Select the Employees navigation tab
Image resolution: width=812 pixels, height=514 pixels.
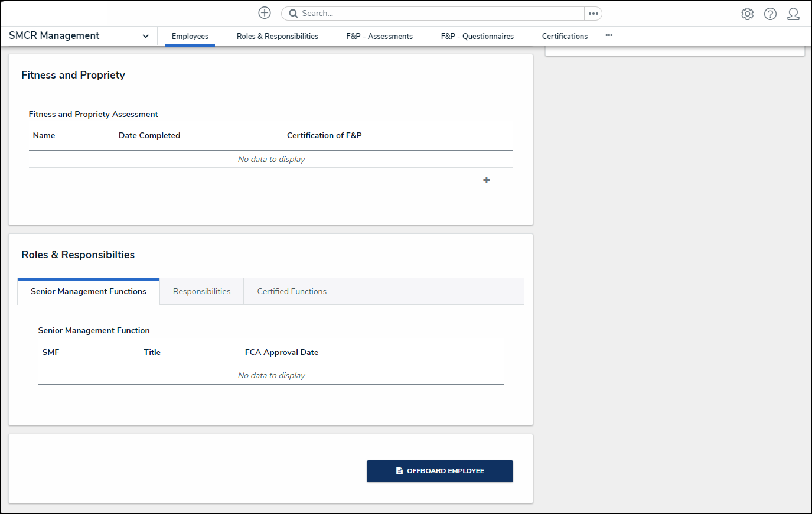190,36
